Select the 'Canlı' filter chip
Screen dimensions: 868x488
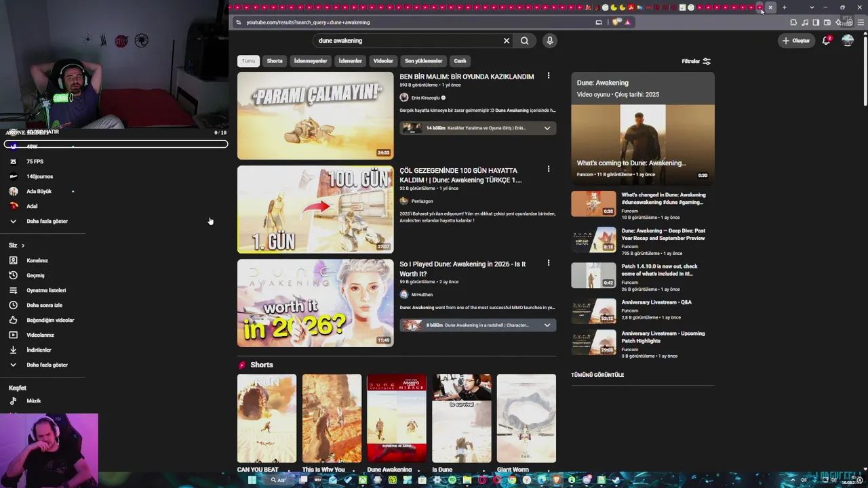460,61
